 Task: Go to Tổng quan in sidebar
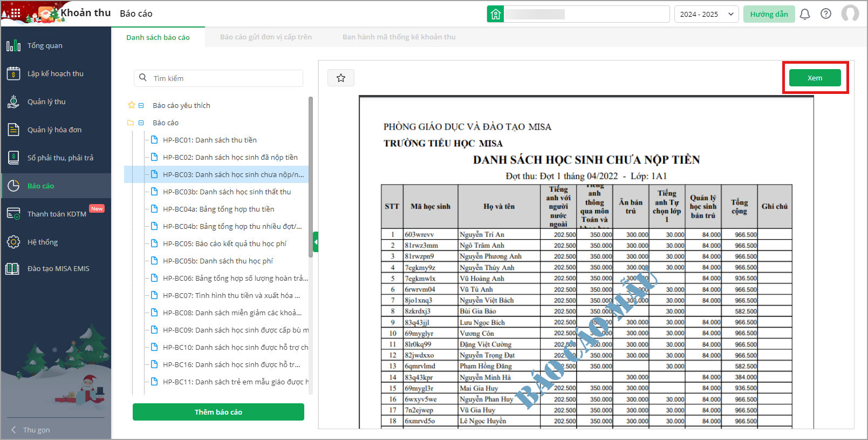(56, 45)
